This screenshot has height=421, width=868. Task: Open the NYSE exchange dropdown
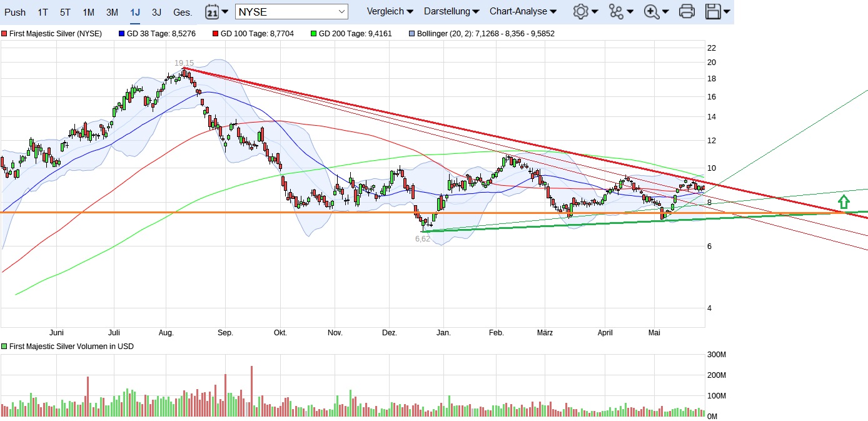pos(291,11)
